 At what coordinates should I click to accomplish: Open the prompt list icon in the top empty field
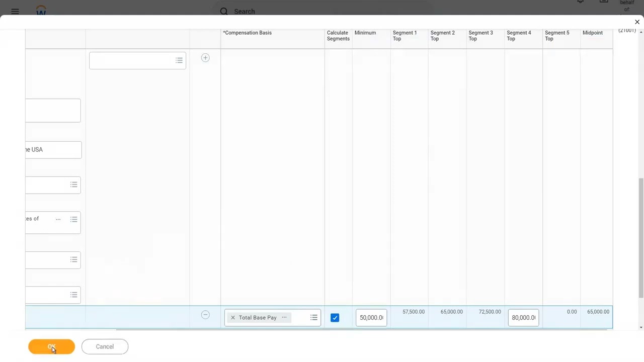(x=179, y=60)
